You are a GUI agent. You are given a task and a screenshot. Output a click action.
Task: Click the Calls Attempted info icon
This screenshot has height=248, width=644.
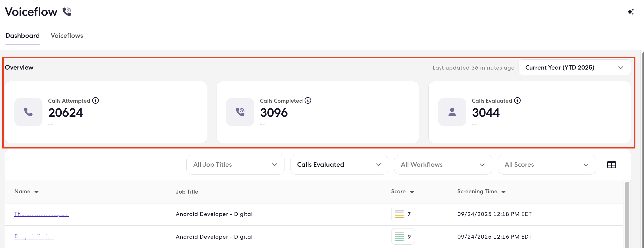click(x=96, y=101)
